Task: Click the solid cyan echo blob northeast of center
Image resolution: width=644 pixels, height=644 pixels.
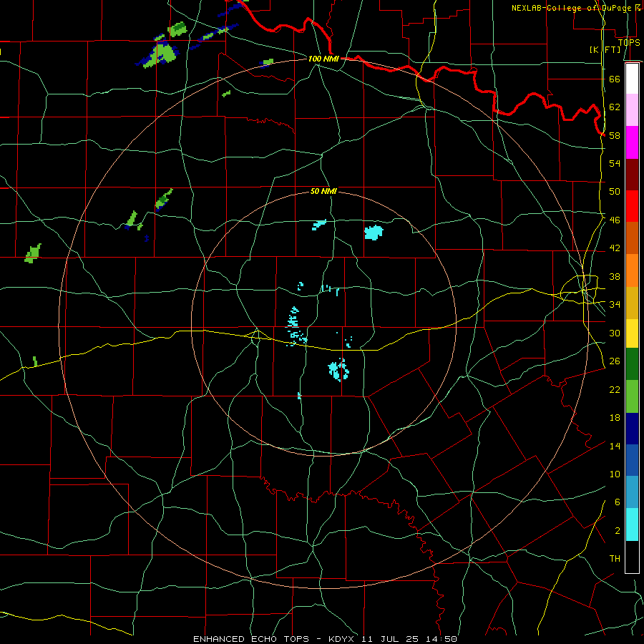Action: pyautogui.click(x=374, y=233)
